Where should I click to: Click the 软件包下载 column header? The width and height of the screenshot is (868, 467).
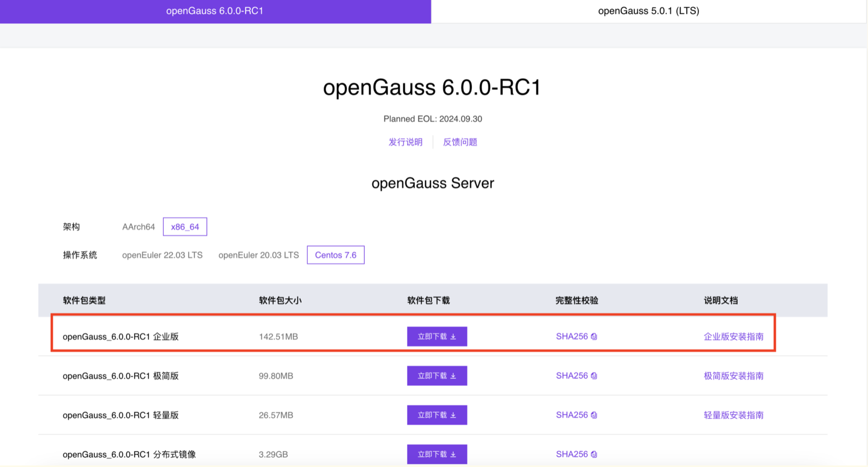(x=429, y=300)
